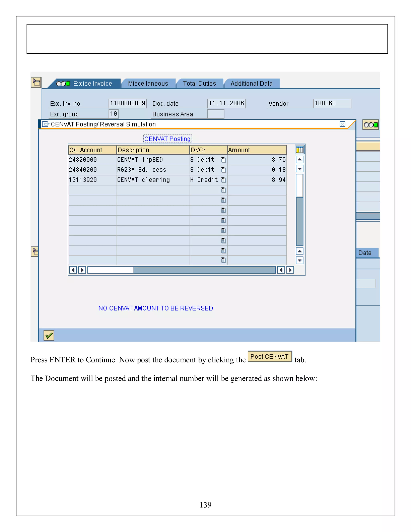Click the dialog title bar menu icon
411x532 pixels.
tap(45, 124)
